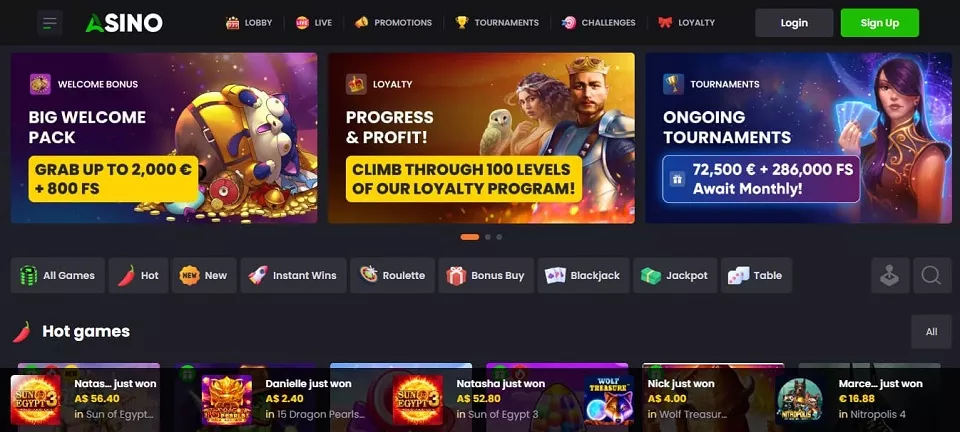
Task: Go to second carousel slide dot
Action: tap(488, 237)
